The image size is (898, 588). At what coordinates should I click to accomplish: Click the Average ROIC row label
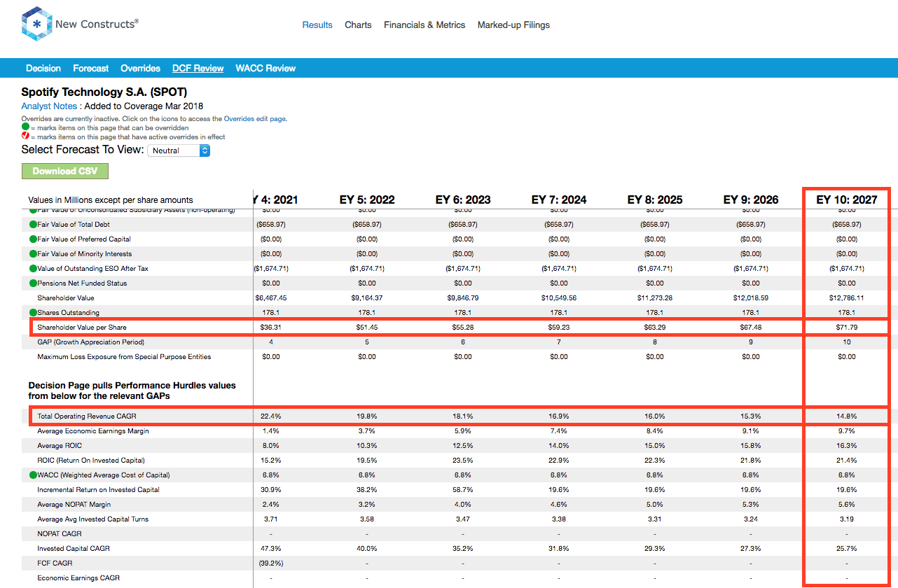pyautogui.click(x=58, y=446)
